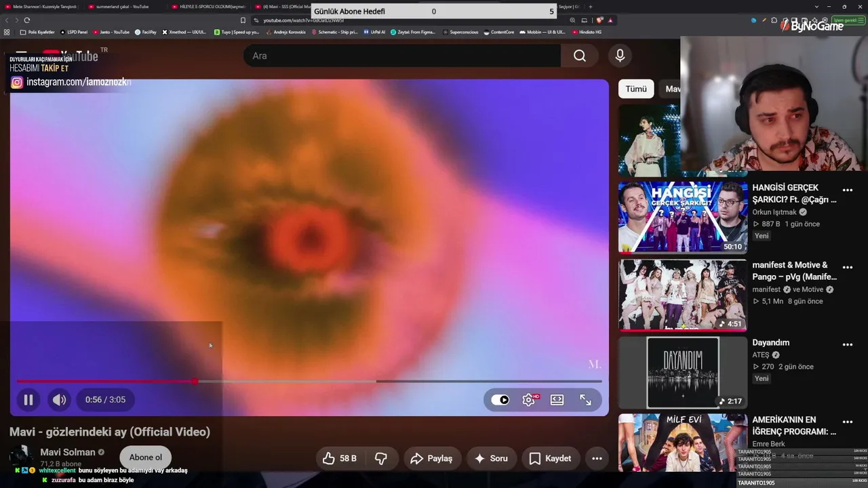Open FaciPay bookmark
Screen dimensions: 868x488
[146, 32]
